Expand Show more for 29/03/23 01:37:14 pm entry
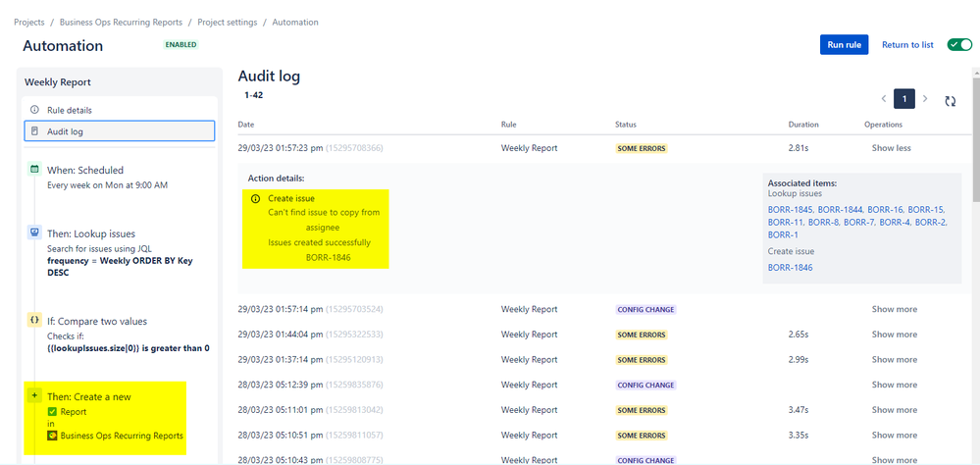Screen dimensions: 980x465 point(895,359)
